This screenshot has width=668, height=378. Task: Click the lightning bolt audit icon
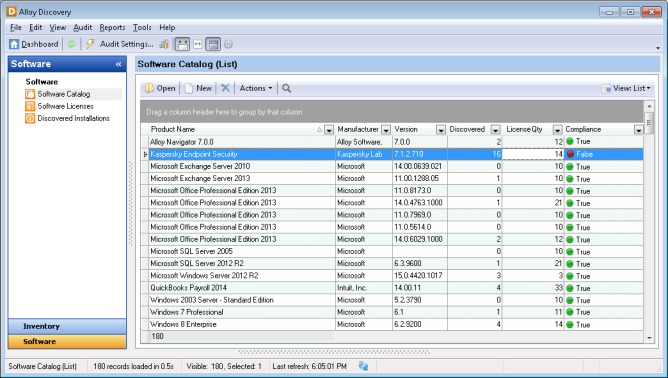click(90, 44)
